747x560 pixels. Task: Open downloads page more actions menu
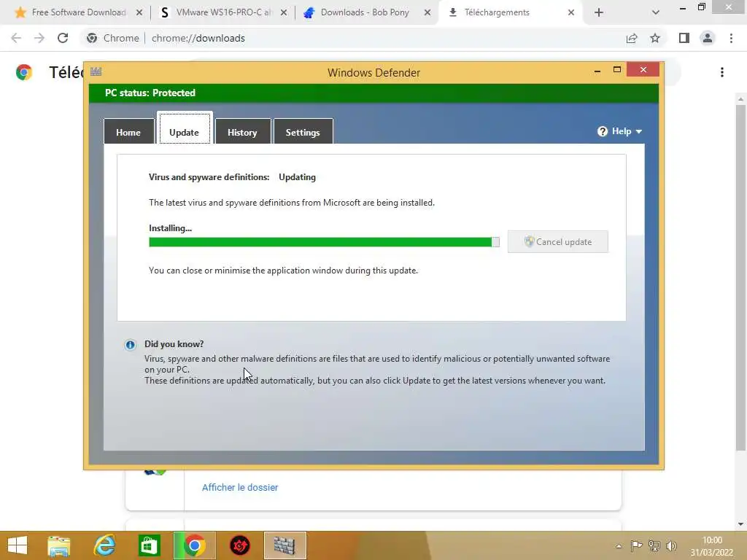(722, 72)
